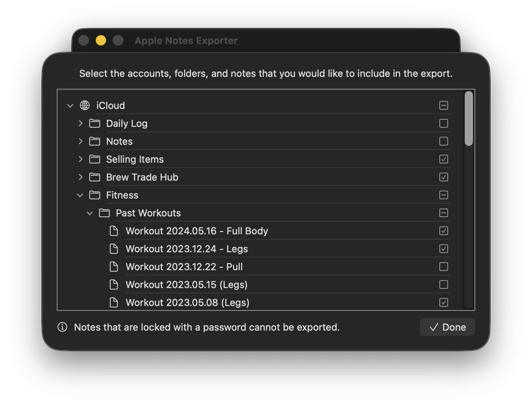Image resolution: width=532 pixels, height=406 pixels.
Task: Click the 2023.12.22 Pull note document icon
Action: (x=114, y=267)
